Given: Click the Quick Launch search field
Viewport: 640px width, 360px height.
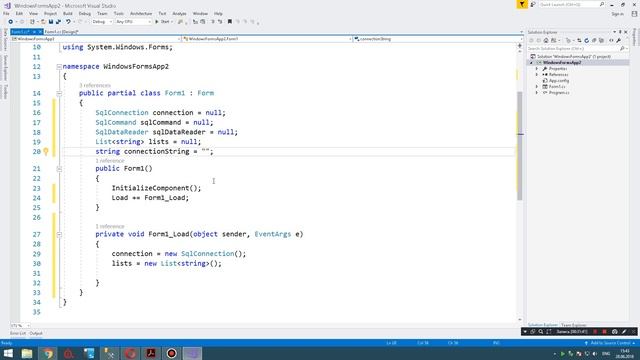Looking at the screenshot, I should [x=571, y=4].
